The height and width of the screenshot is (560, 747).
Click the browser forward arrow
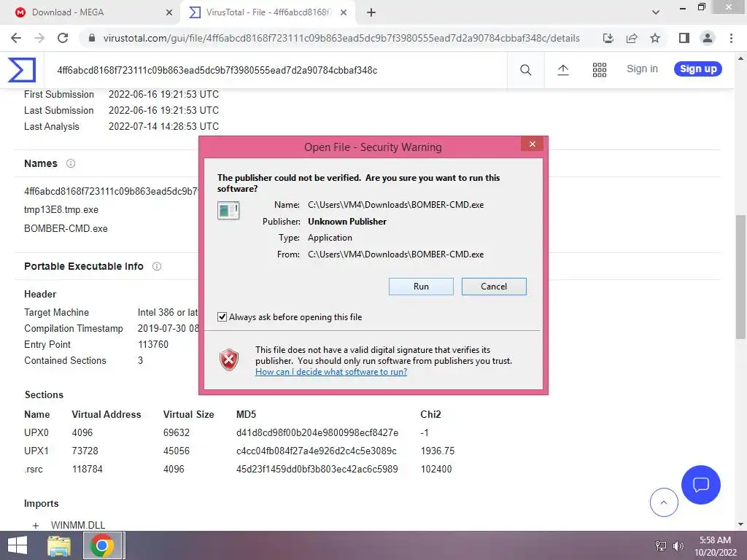pyautogui.click(x=39, y=38)
